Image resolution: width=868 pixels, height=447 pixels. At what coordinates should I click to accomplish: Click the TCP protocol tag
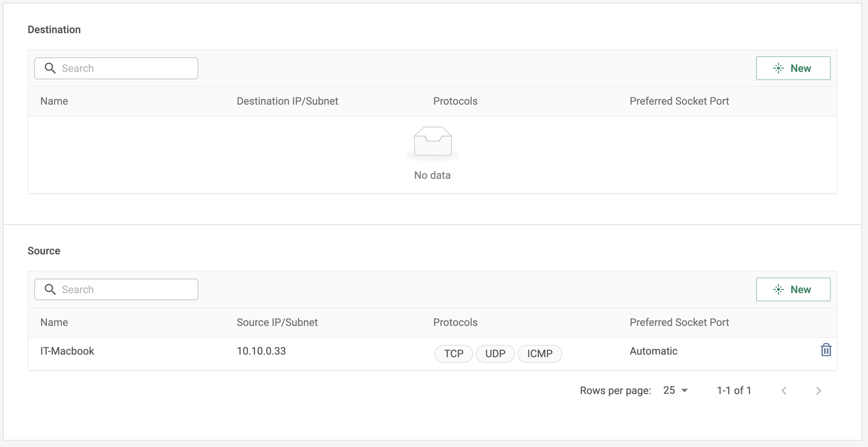[x=453, y=354]
